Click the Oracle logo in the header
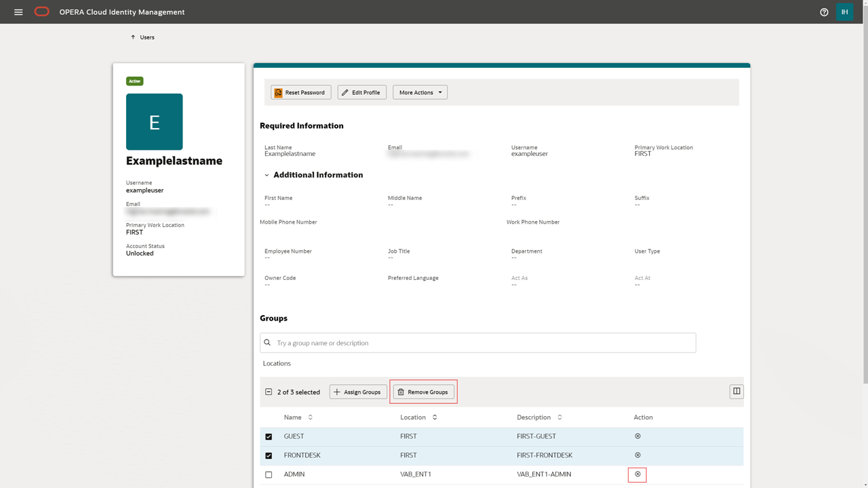Screen dimensions: 868x488 (41, 12)
